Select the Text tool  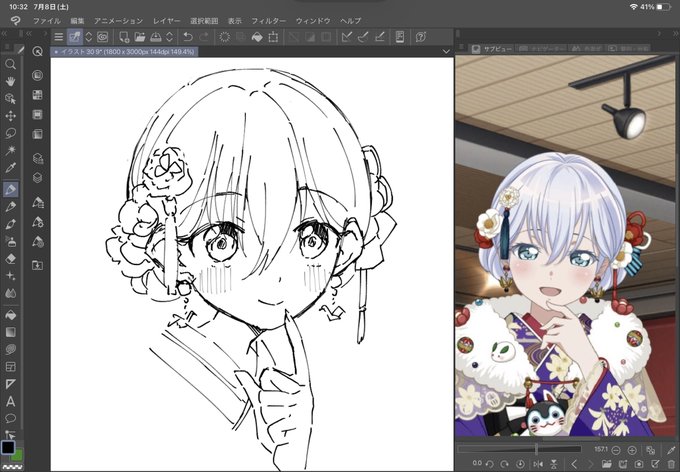pyautogui.click(x=10, y=402)
